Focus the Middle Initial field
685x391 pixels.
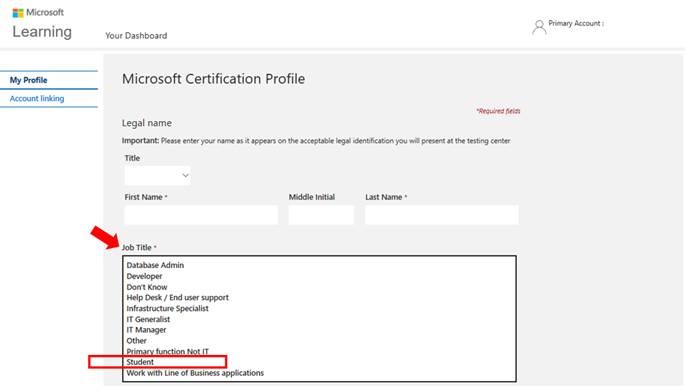click(321, 215)
